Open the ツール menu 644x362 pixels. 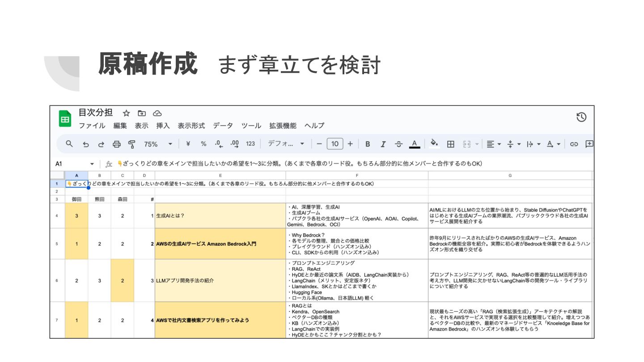pos(251,126)
